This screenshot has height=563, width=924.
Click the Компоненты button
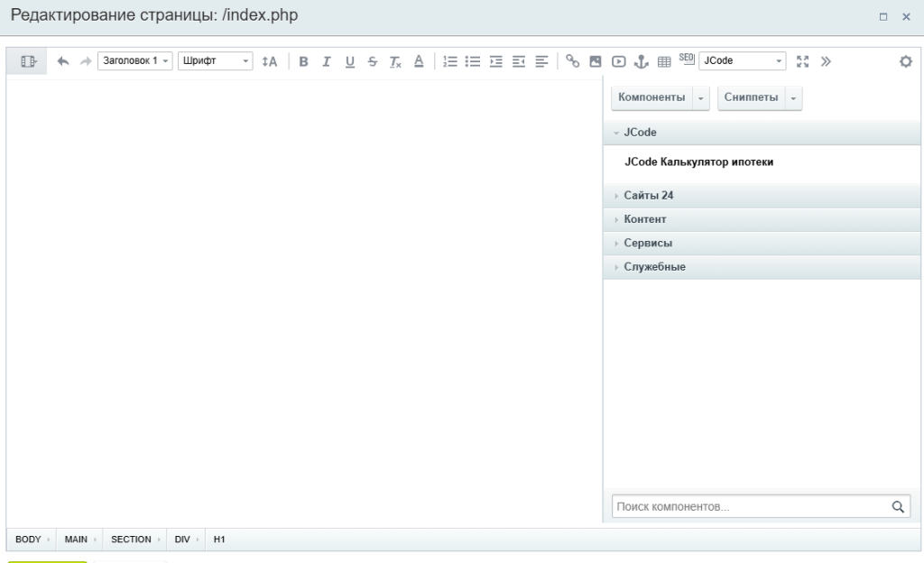click(650, 97)
